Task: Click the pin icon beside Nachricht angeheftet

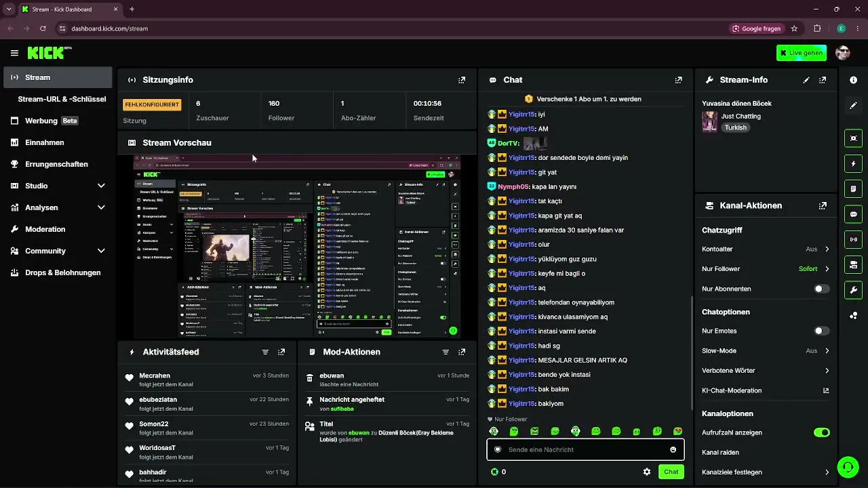Action: pos(310,403)
